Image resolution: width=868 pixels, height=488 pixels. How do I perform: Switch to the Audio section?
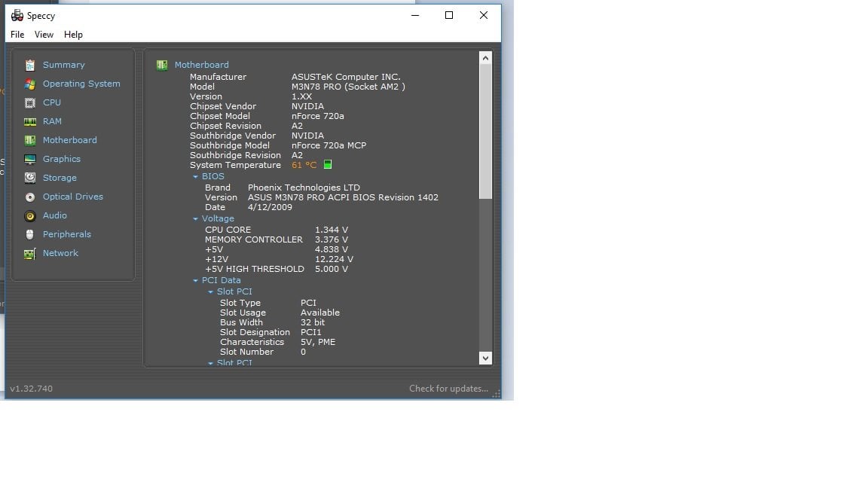pos(55,215)
